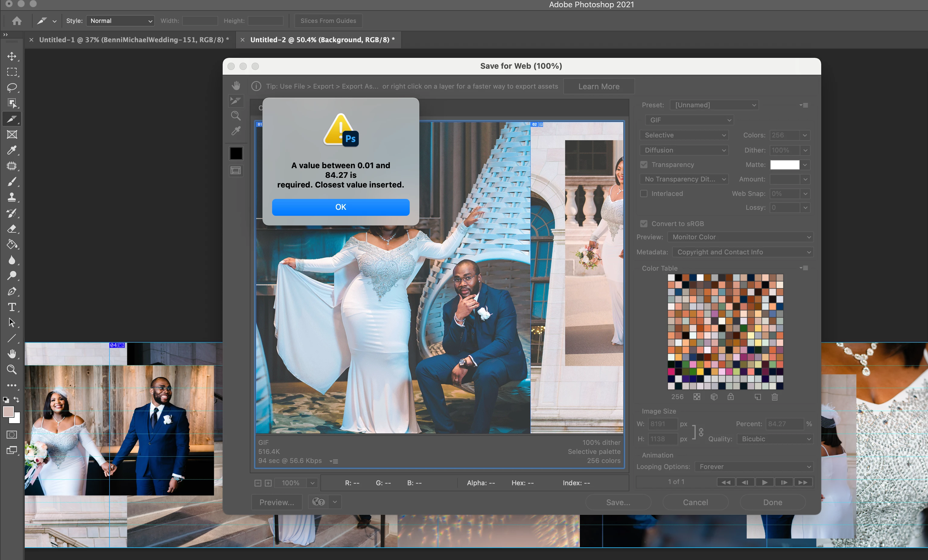
Task: Toggle the Transparency checkbox
Action: pyautogui.click(x=644, y=165)
